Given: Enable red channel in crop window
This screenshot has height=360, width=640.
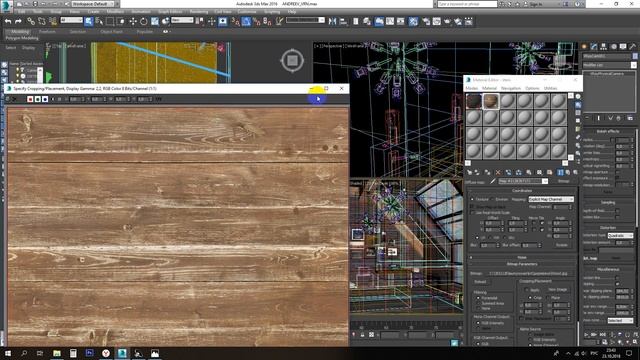Looking at the screenshot, I should [30, 99].
